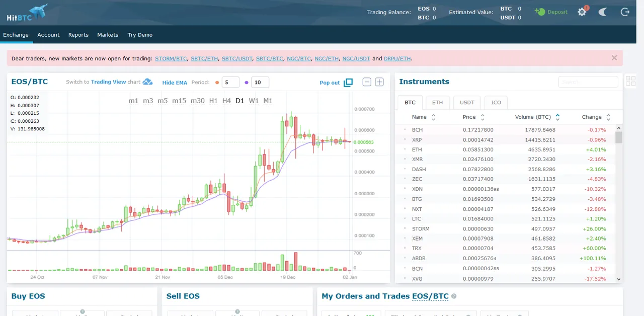644x316 pixels.
Task: Select the W1 chart interval
Action: (254, 101)
